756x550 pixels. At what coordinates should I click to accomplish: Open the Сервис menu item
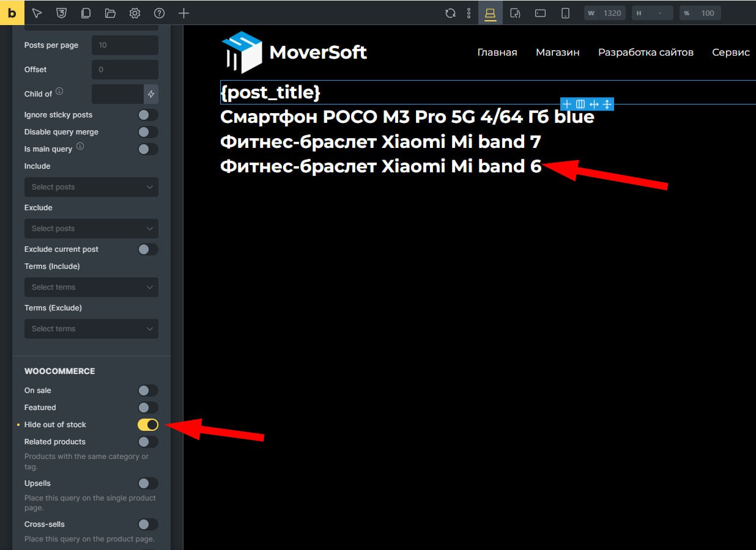(x=731, y=53)
